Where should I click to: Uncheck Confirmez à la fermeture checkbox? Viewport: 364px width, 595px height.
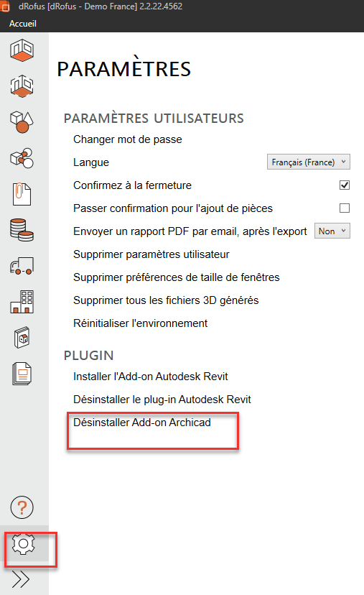click(345, 185)
